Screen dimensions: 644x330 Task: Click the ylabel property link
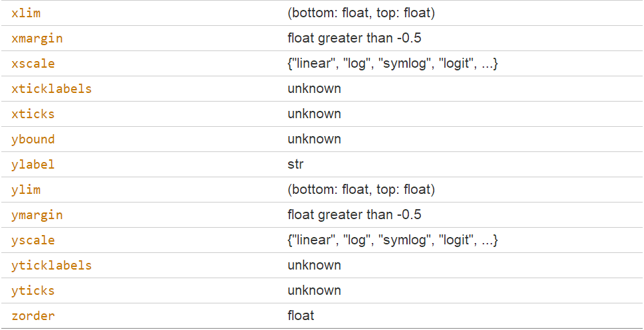[33, 165]
